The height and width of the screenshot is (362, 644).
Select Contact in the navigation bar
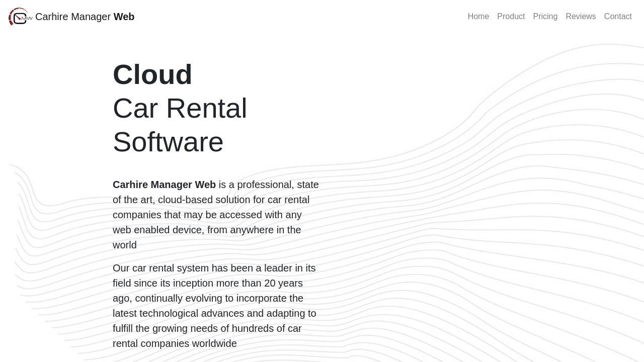(x=617, y=17)
